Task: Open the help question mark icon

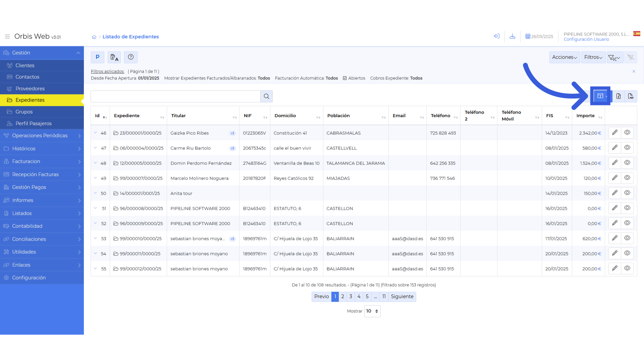Action: [x=131, y=57]
